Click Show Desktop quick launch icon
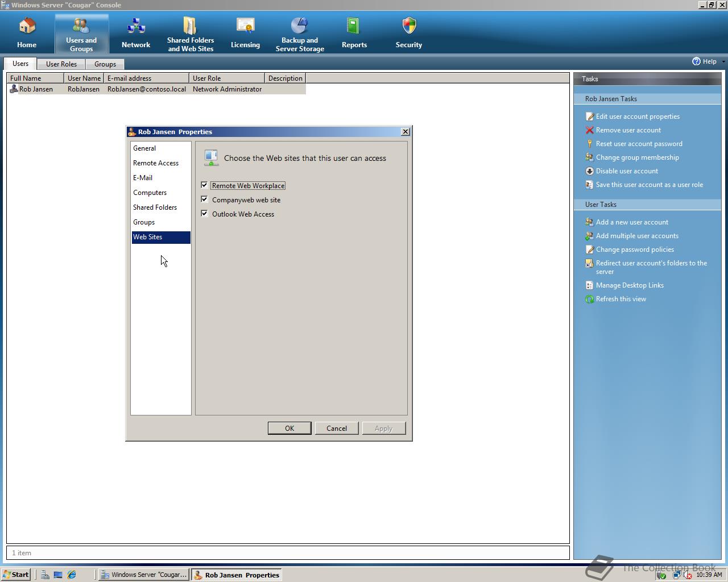Screen dimensions: 728x582 [x=58, y=575]
